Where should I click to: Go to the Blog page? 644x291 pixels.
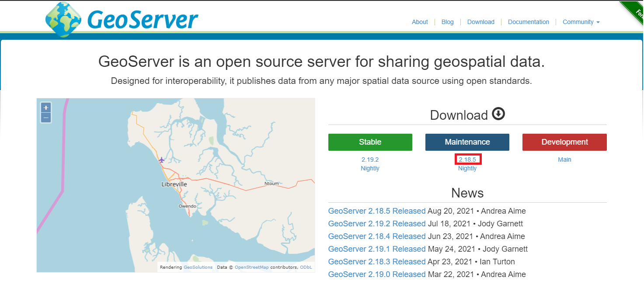pos(448,22)
